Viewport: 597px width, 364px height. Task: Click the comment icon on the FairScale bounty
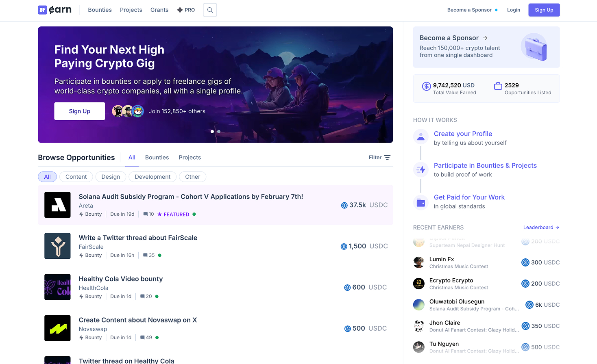tap(146, 256)
